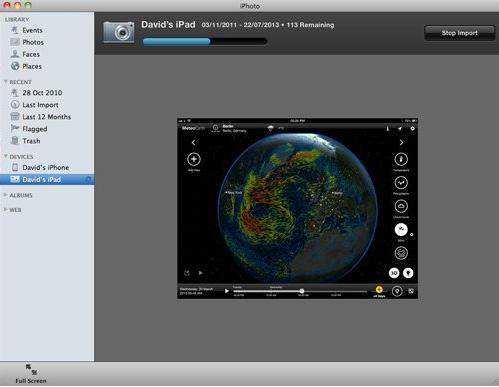Select the Photos library icon

coord(15,42)
